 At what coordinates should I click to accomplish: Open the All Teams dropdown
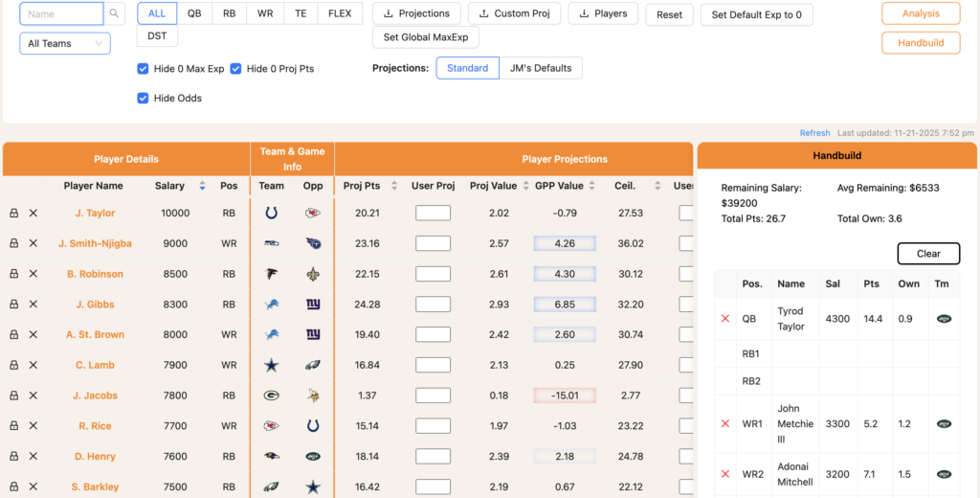click(65, 43)
